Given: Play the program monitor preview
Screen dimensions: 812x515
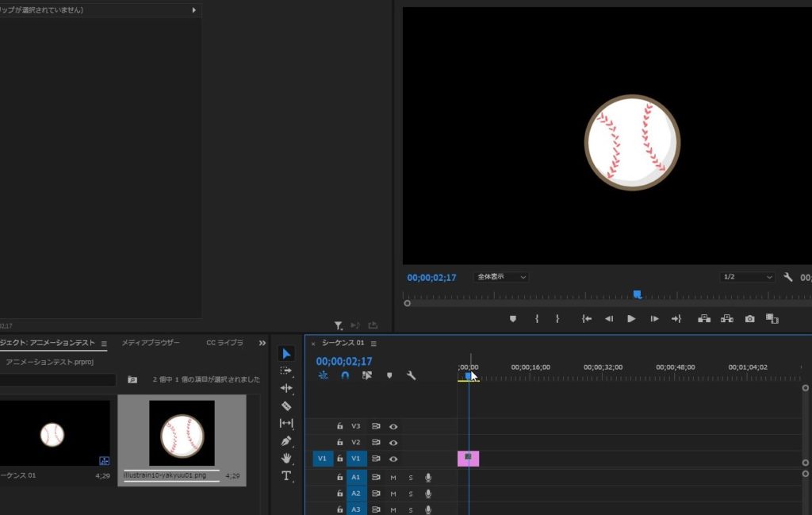Looking at the screenshot, I should tap(631, 319).
